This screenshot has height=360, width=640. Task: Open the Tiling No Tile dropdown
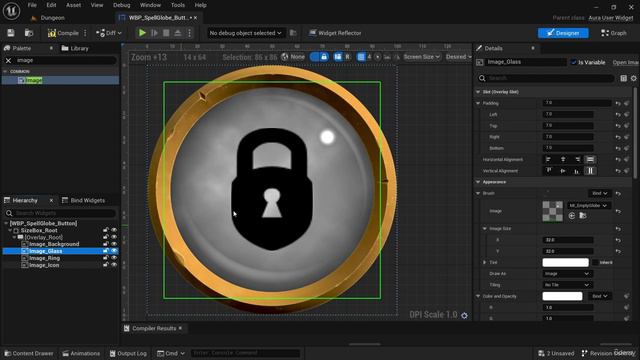tap(567, 285)
